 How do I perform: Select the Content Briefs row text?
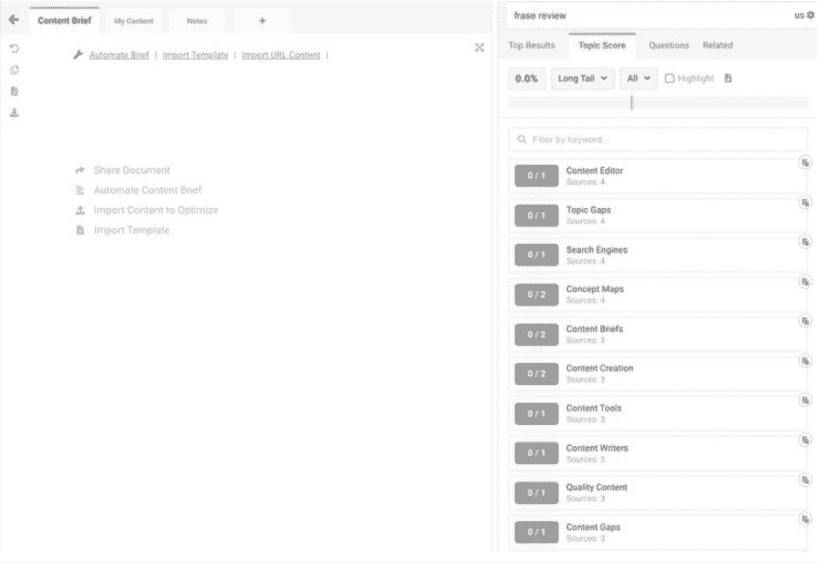pos(595,329)
